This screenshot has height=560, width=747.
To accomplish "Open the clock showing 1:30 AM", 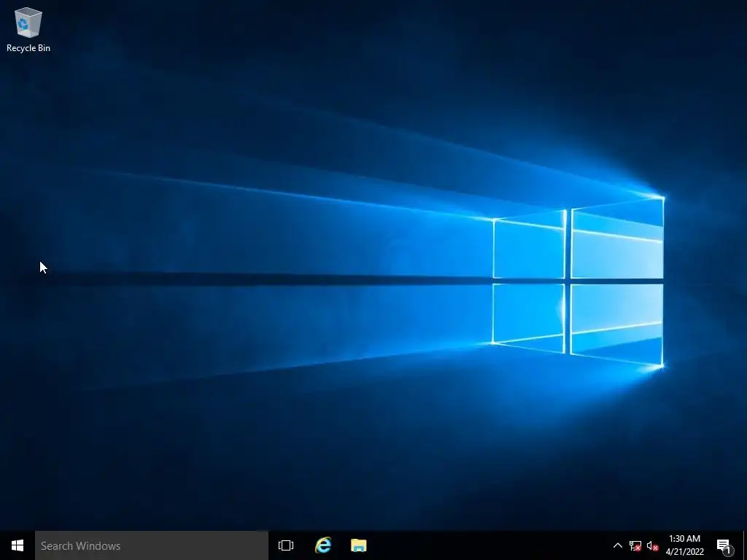I will point(684,545).
